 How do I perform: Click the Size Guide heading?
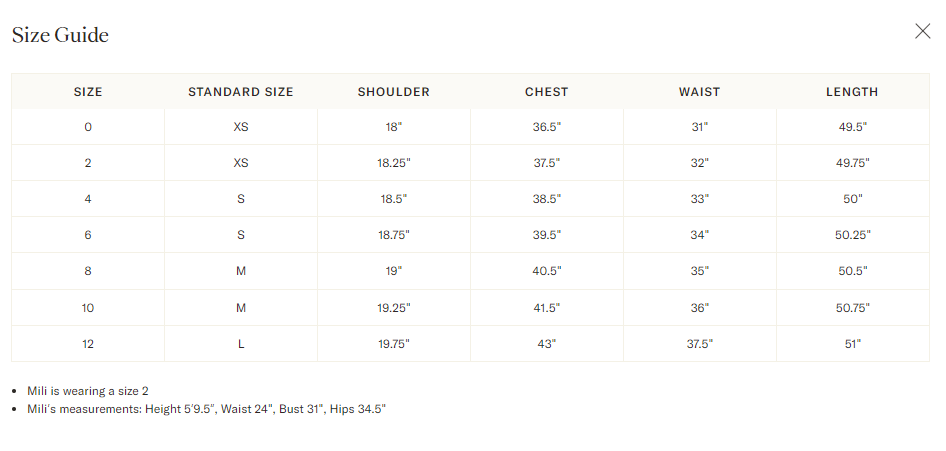[x=60, y=36]
